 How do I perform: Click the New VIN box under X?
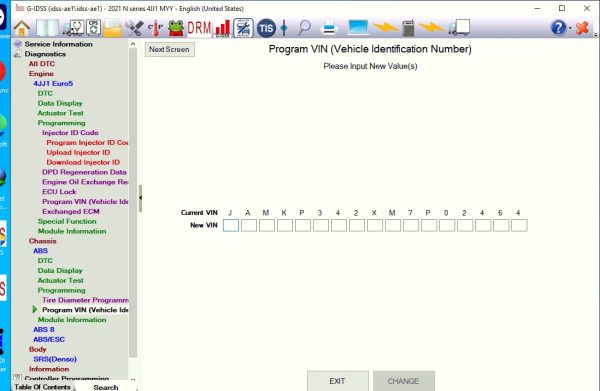375,225
